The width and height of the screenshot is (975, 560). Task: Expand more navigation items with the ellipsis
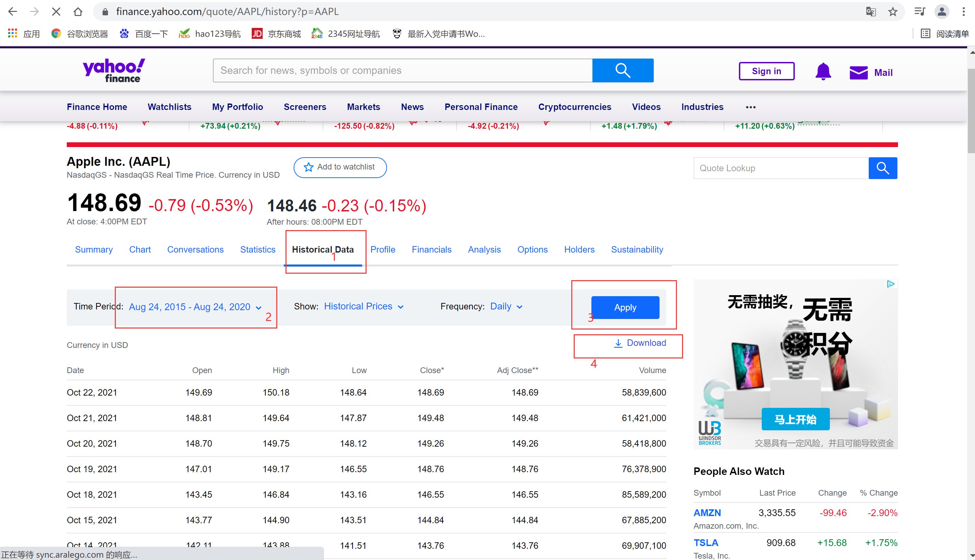click(x=750, y=107)
